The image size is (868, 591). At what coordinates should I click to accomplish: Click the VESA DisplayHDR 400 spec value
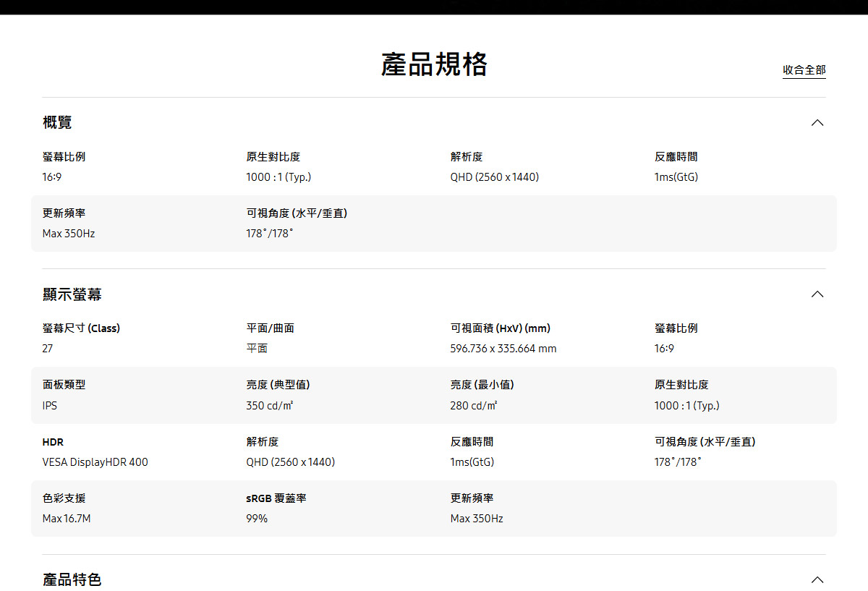(x=95, y=462)
